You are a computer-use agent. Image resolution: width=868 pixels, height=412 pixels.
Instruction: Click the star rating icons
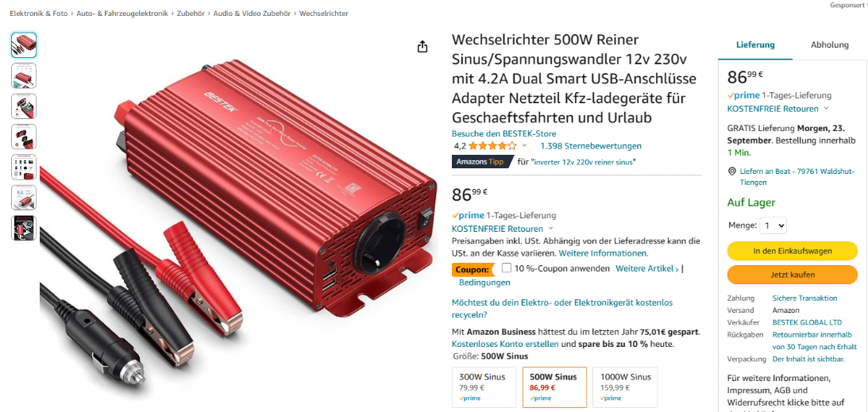pos(492,146)
